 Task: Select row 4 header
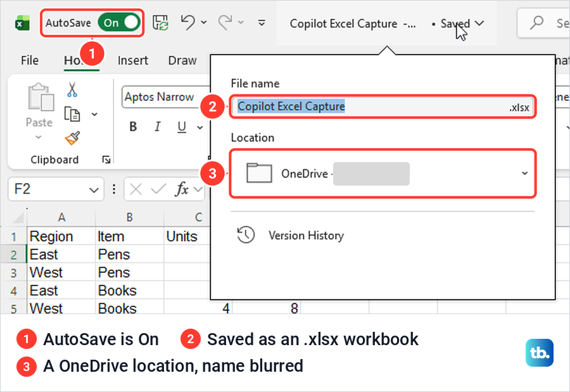tap(13, 291)
